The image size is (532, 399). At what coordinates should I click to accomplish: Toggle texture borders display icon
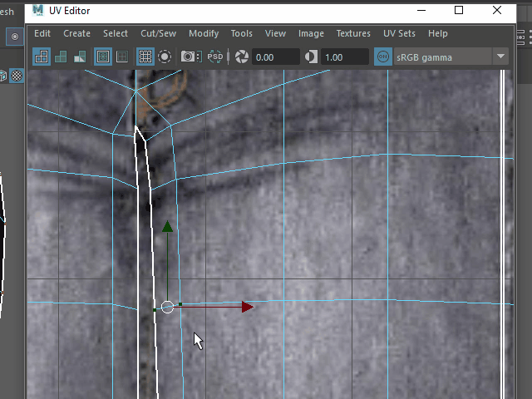103,57
